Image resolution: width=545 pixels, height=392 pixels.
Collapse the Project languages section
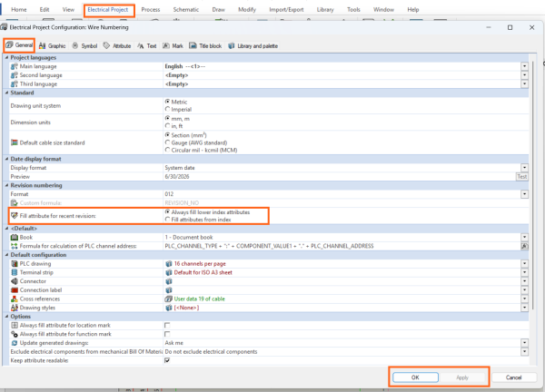click(x=6, y=58)
